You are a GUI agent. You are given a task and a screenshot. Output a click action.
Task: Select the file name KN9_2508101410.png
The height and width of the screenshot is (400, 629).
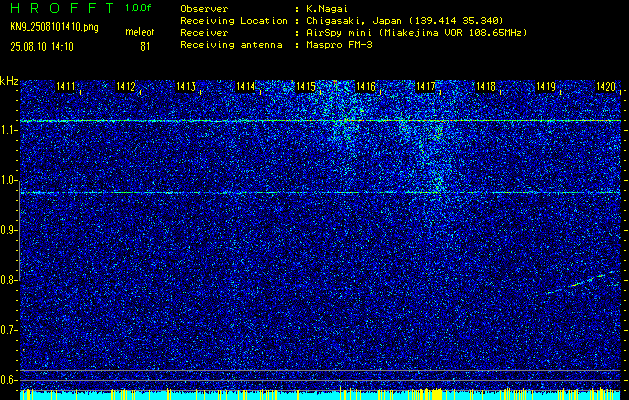tap(54, 28)
